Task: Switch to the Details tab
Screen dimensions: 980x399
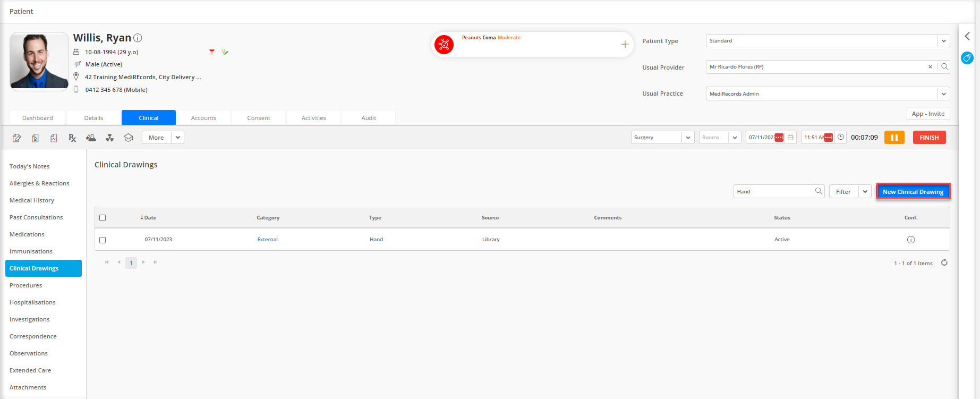Action: point(93,118)
